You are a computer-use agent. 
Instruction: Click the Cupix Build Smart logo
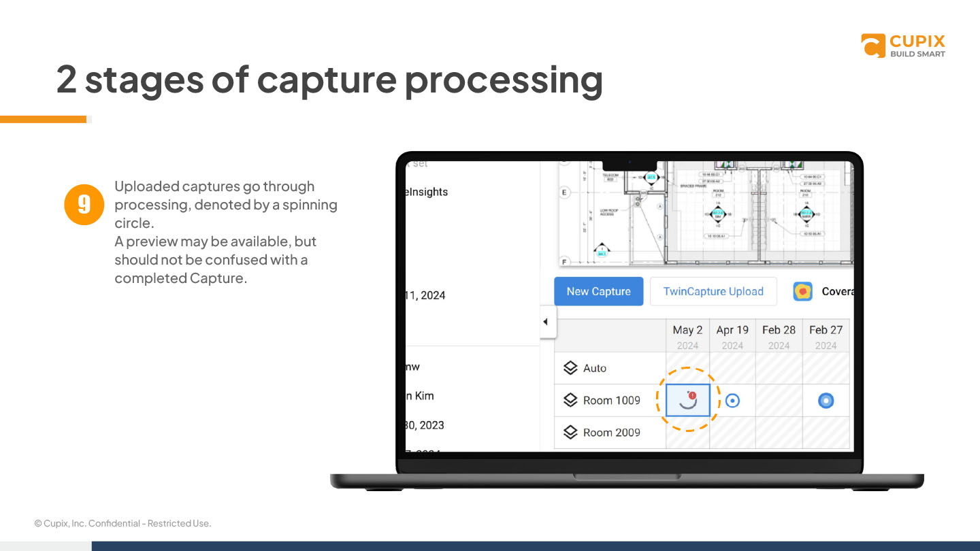click(x=903, y=46)
